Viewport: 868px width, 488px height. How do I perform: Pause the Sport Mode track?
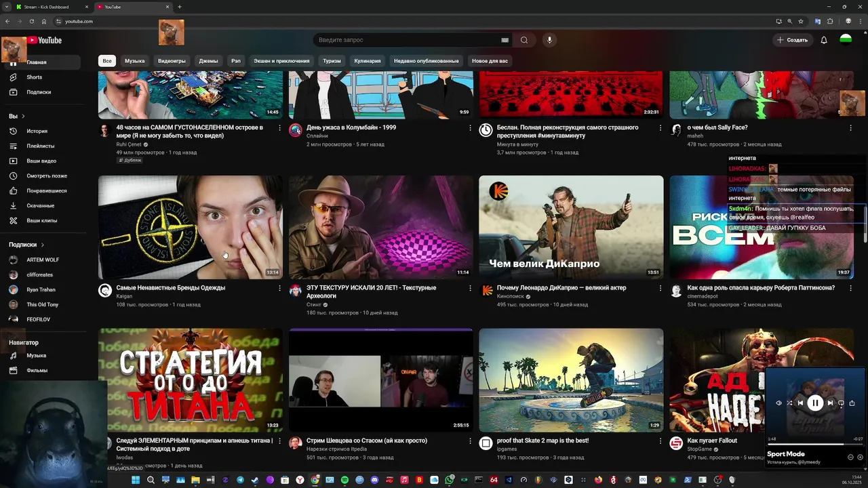(x=815, y=403)
